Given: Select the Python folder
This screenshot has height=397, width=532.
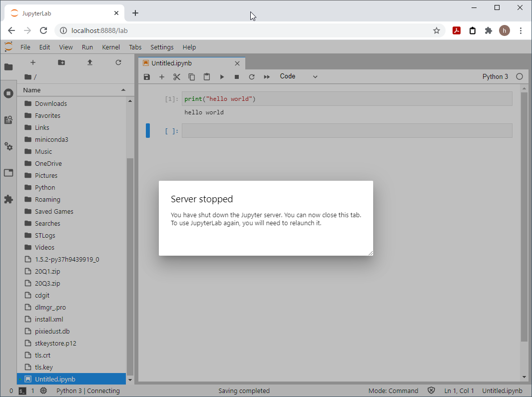Looking at the screenshot, I should [72, 188].
